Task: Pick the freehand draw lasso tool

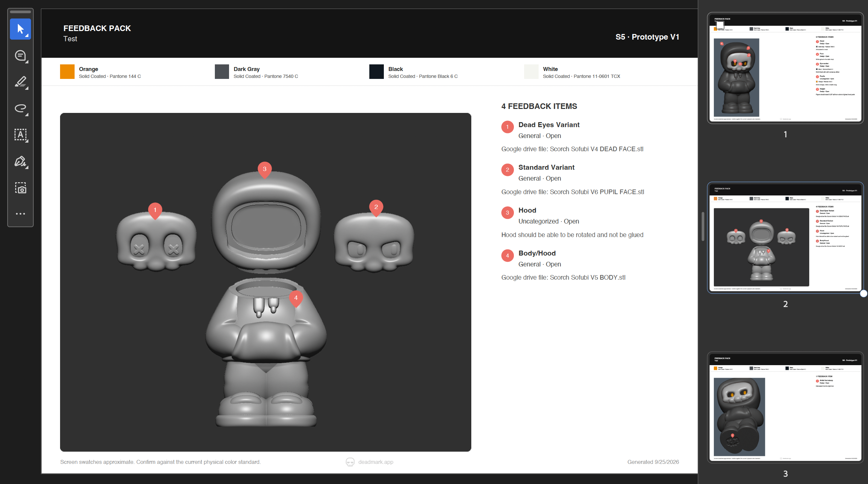Action: (20, 108)
